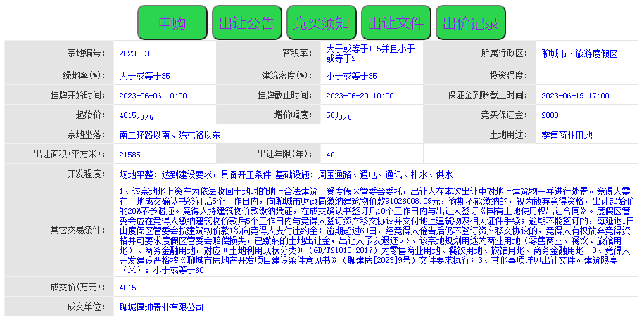Click the 出让文件 documents button
The width and height of the screenshot is (644, 322).
(x=396, y=23)
